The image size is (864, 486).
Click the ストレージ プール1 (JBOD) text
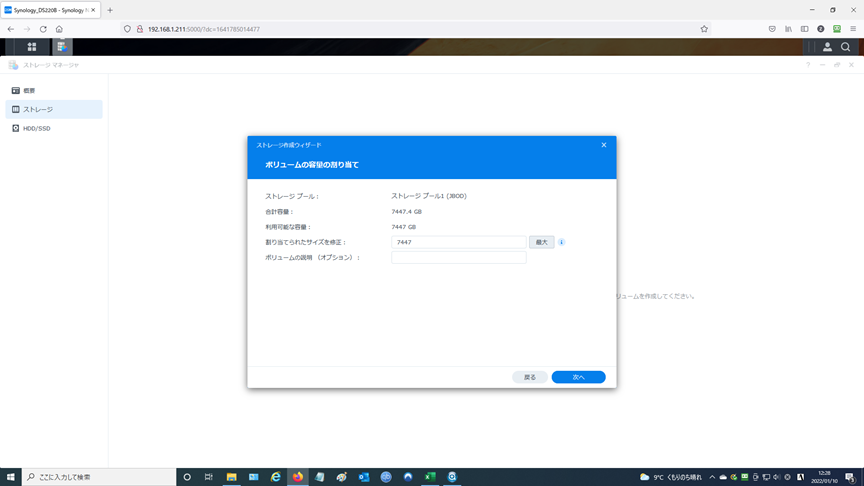point(429,196)
